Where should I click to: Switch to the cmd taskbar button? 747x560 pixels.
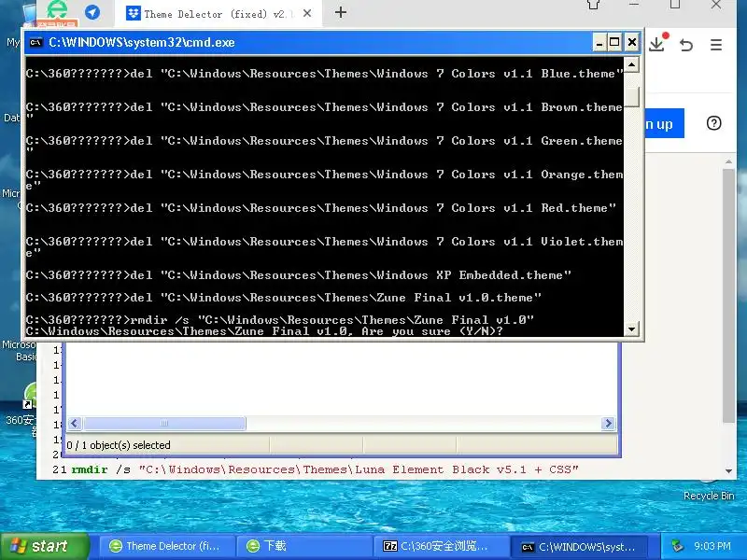pyautogui.click(x=580, y=546)
